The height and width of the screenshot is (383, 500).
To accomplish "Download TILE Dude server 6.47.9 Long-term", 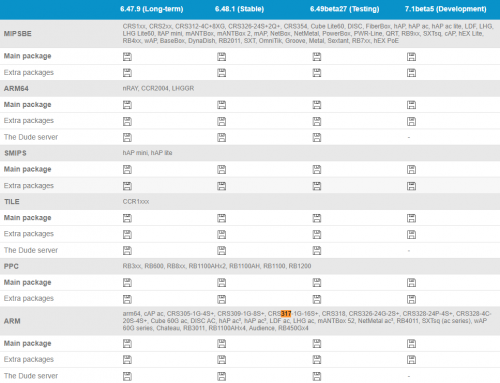I will click(127, 250).
